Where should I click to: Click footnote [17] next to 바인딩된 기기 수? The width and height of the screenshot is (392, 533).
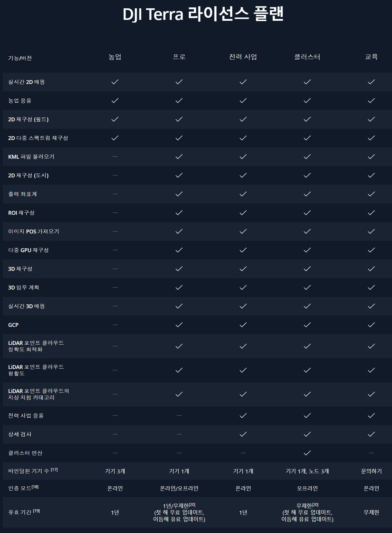pyautogui.click(x=54, y=470)
